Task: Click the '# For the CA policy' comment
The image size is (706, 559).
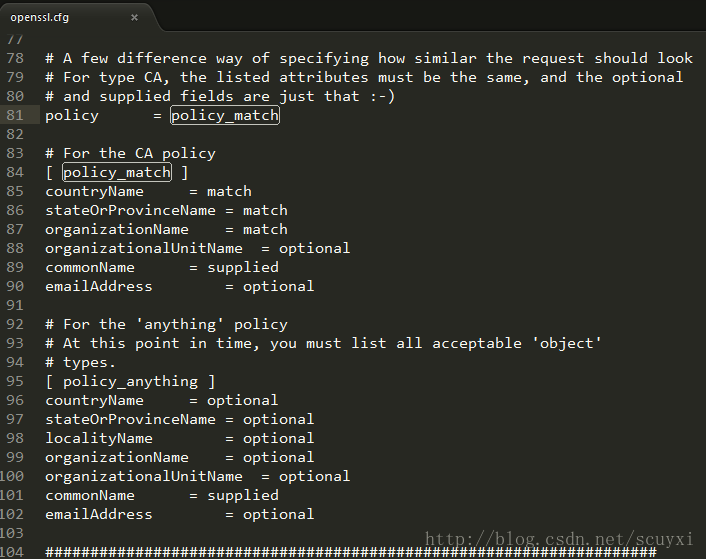Action: (130, 154)
